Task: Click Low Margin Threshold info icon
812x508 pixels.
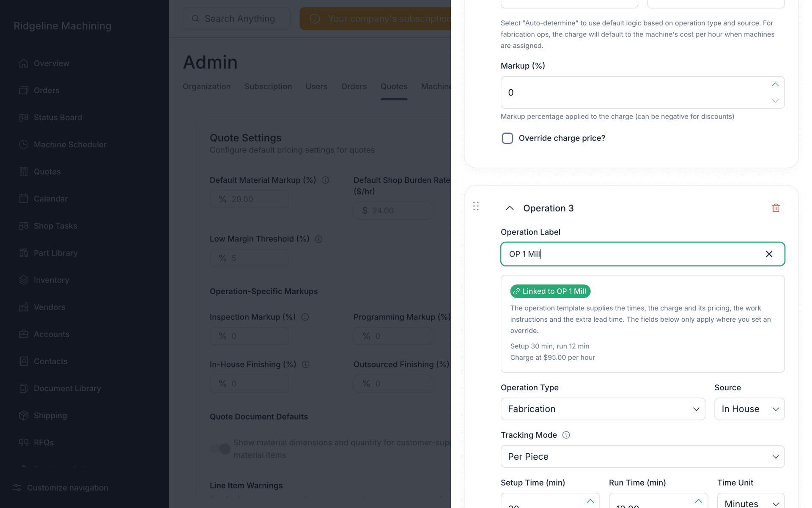Action: tap(318, 239)
